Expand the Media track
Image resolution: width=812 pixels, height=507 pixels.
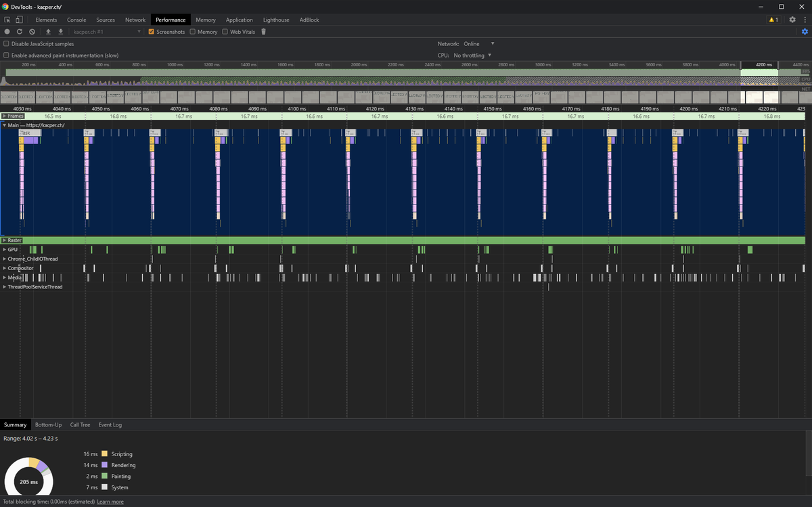point(4,278)
